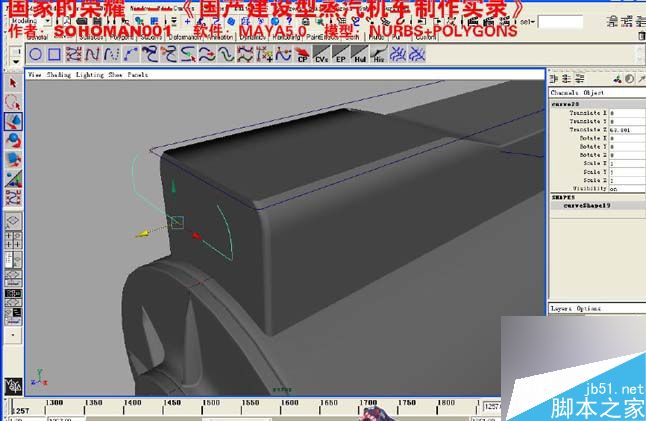Switch to four-view panel layout

(13, 241)
